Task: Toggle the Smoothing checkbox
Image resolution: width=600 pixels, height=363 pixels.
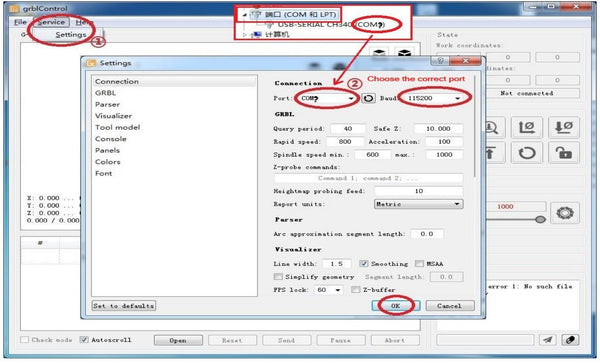Action: pyautogui.click(x=364, y=264)
